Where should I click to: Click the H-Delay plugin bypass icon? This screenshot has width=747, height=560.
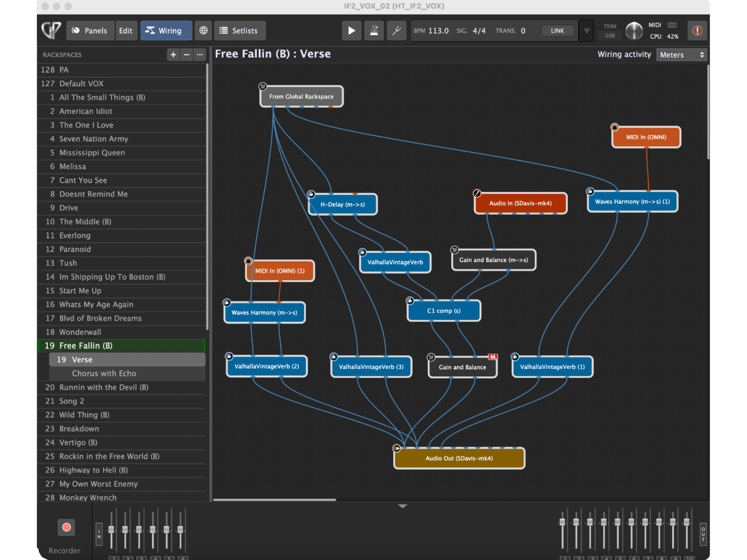coord(311,194)
